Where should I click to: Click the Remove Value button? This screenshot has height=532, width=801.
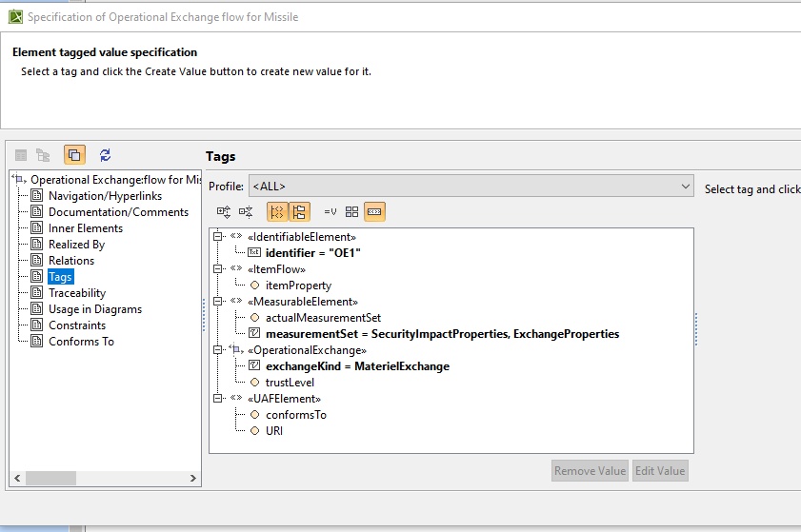[x=590, y=471]
